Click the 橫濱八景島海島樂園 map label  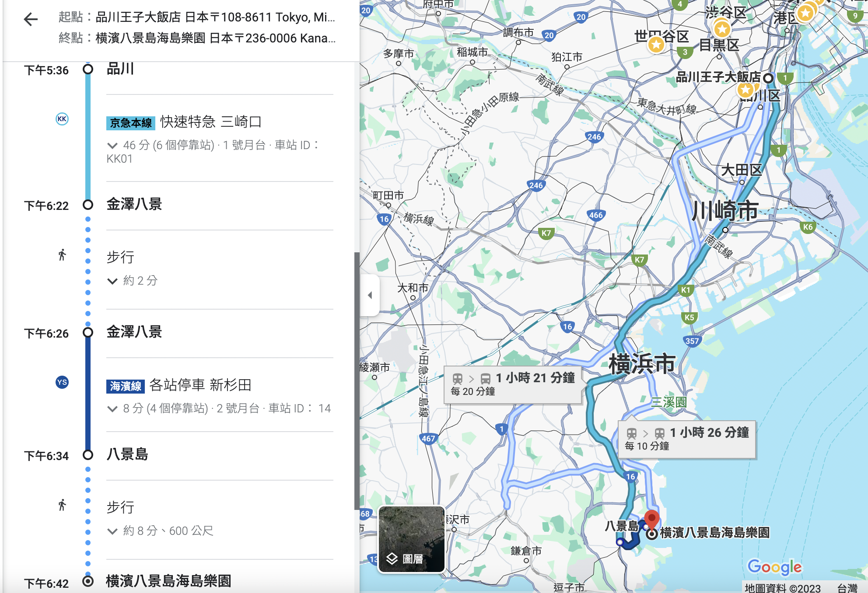pos(714,532)
